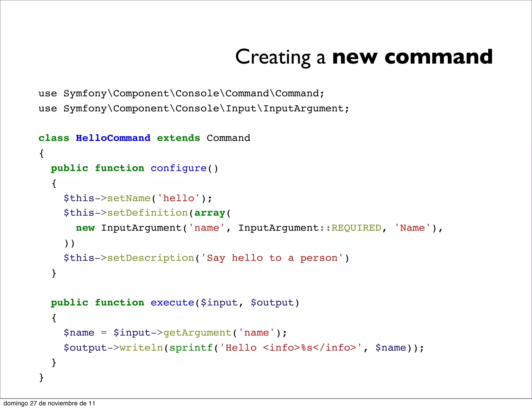Select the class name 'HelloCommand'
The image size is (532, 409).
coord(113,138)
